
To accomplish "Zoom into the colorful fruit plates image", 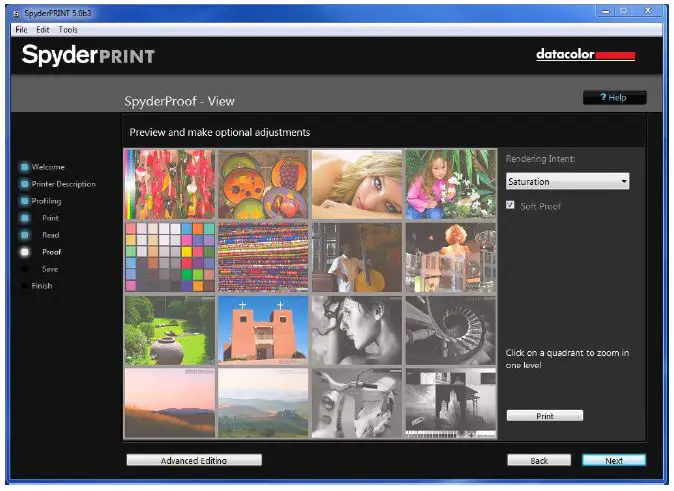I will (x=263, y=184).
